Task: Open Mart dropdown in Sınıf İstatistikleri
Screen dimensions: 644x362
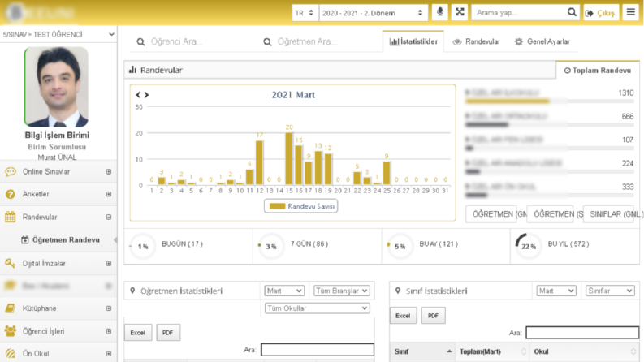Action: [x=556, y=291]
